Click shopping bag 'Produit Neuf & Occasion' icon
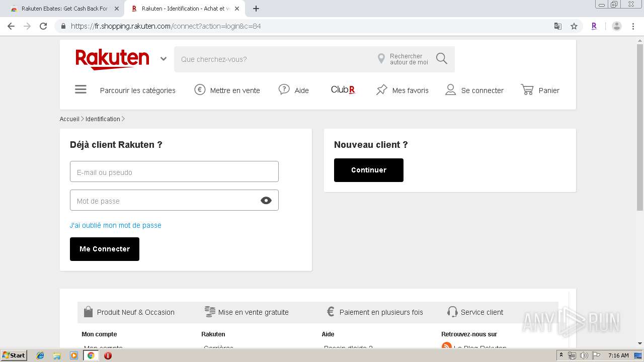 tap(88, 312)
